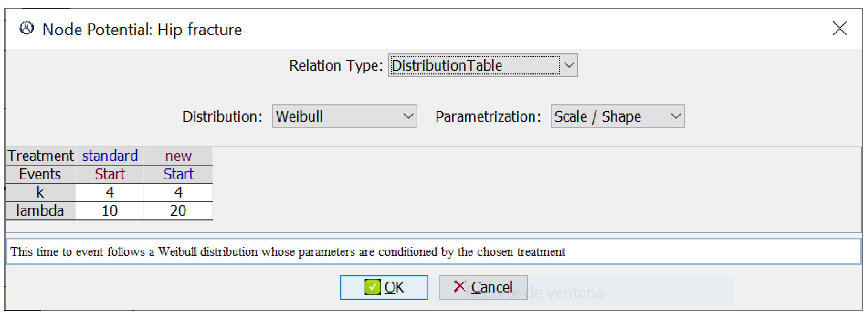
Task: Select the DistributionTable relation type field
Action: (474, 65)
